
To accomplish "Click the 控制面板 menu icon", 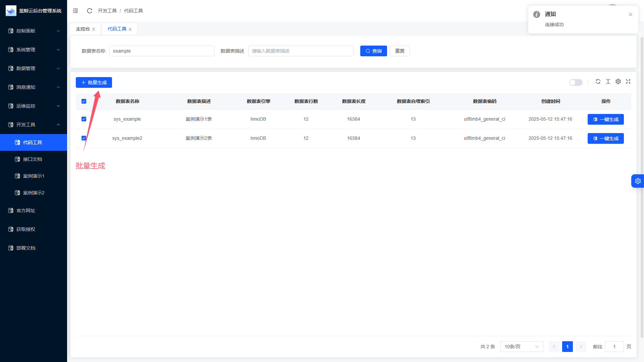I will 11,31.
